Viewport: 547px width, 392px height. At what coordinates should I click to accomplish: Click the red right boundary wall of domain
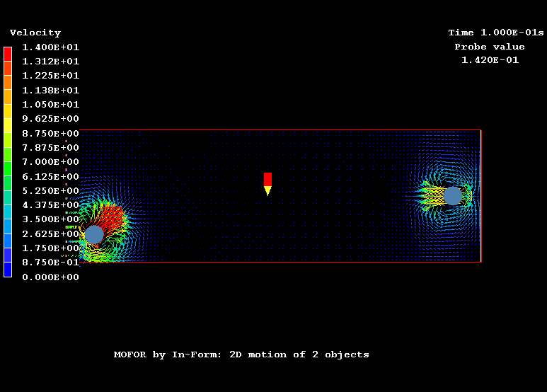pos(481,196)
